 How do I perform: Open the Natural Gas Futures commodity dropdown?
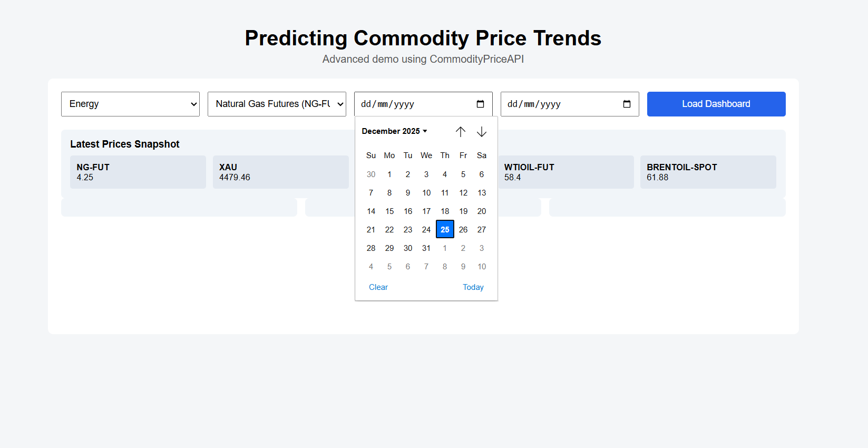click(277, 104)
